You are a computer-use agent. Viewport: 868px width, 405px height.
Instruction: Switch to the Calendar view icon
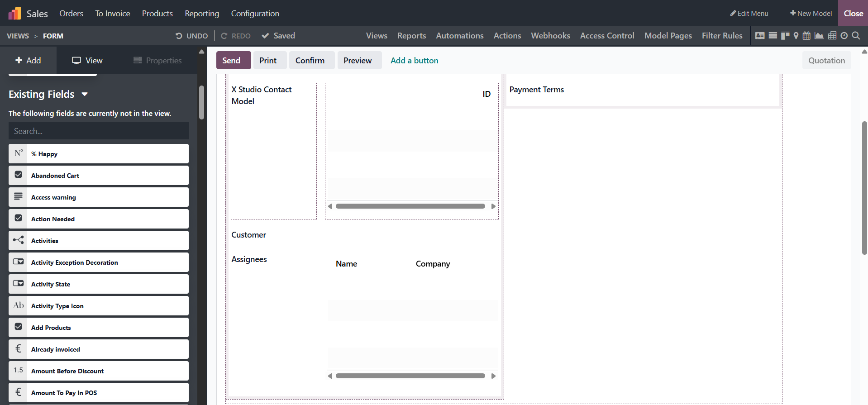pos(806,36)
